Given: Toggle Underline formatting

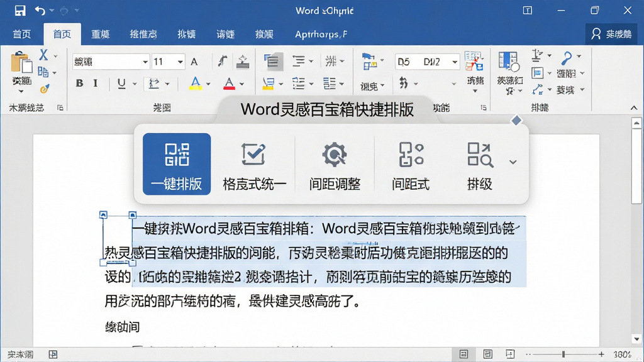Looking at the screenshot, I should tap(121, 84).
